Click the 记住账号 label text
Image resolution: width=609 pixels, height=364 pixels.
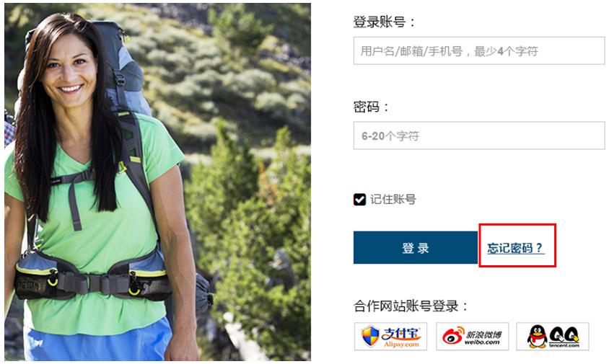coord(393,200)
